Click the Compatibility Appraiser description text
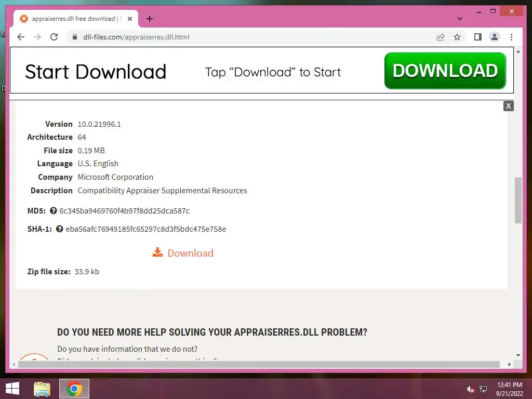 pos(162,191)
